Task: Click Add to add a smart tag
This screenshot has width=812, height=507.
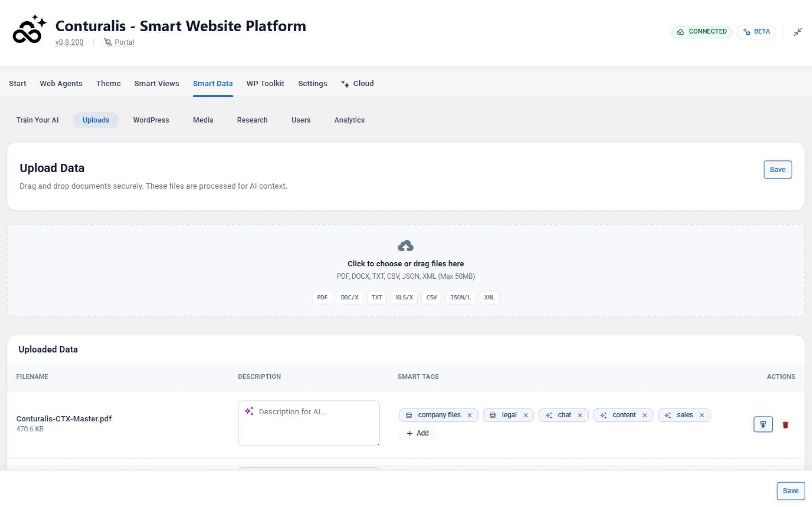Action: click(417, 433)
